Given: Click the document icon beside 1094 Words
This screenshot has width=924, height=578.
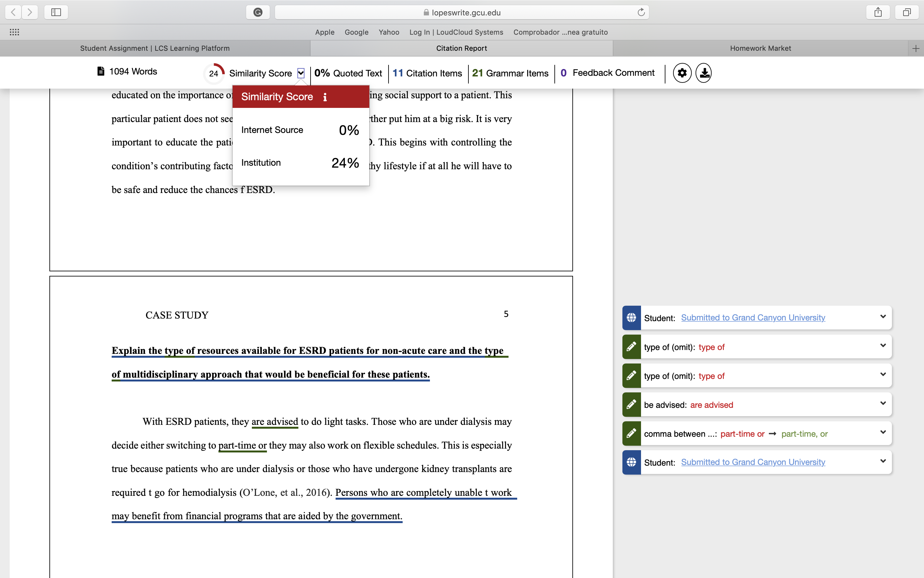Looking at the screenshot, I should [x=101, y=72].
